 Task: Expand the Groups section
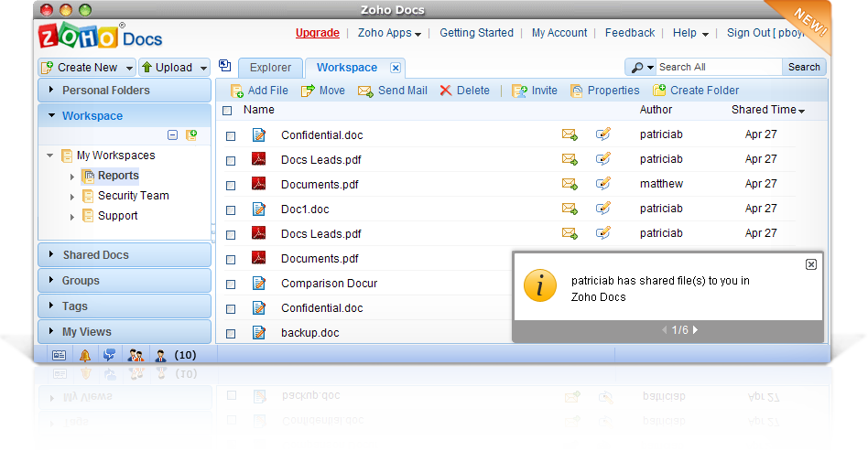[x=125, y=280]
